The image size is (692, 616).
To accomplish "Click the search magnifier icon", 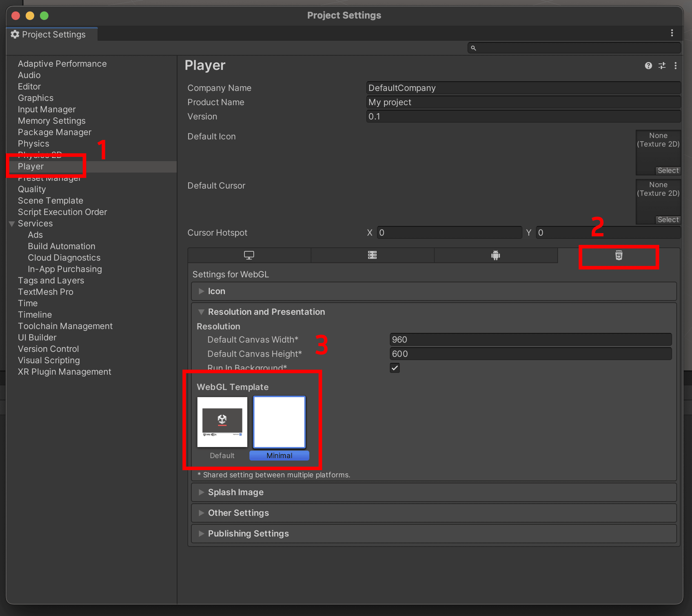I will click(x=473, y=48).
